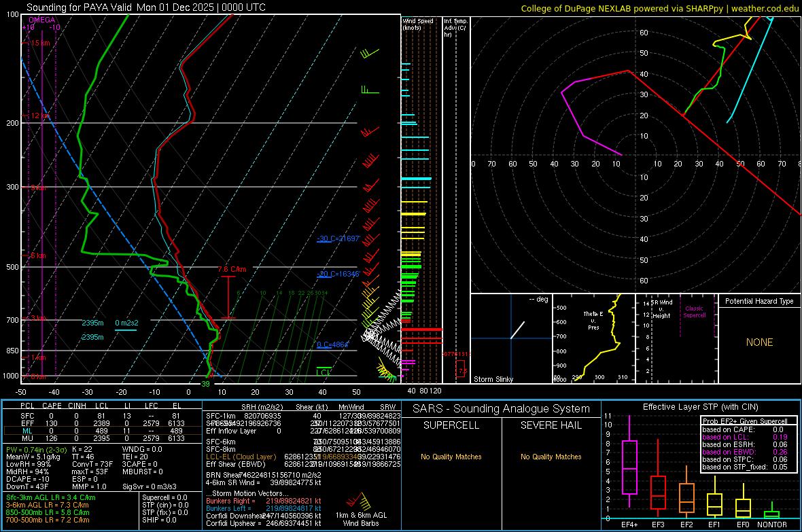Screen dimensions: 802x532
Task: Click the WNDG = 0.0 value
Action: click(142, 449)
